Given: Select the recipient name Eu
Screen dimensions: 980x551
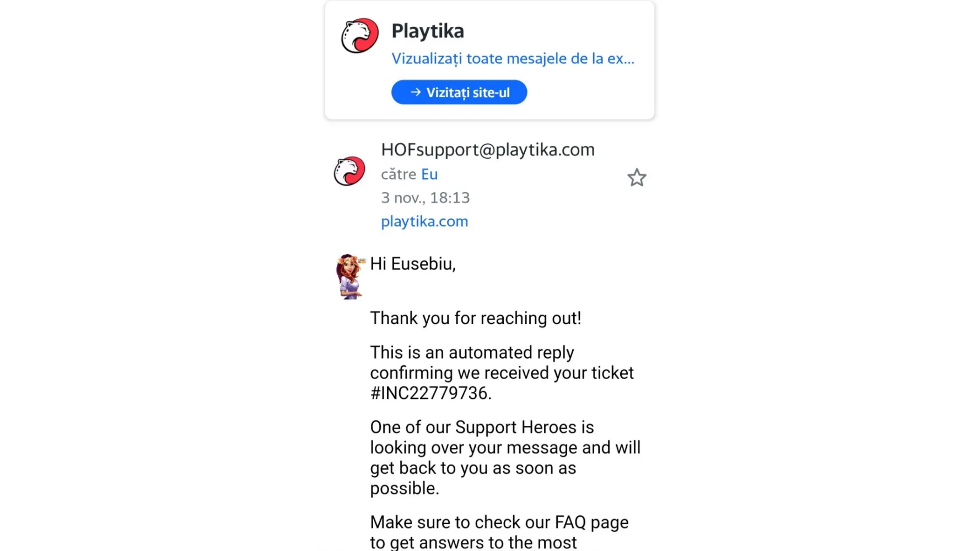Looking at the screenshot, I should coord(429,174).
